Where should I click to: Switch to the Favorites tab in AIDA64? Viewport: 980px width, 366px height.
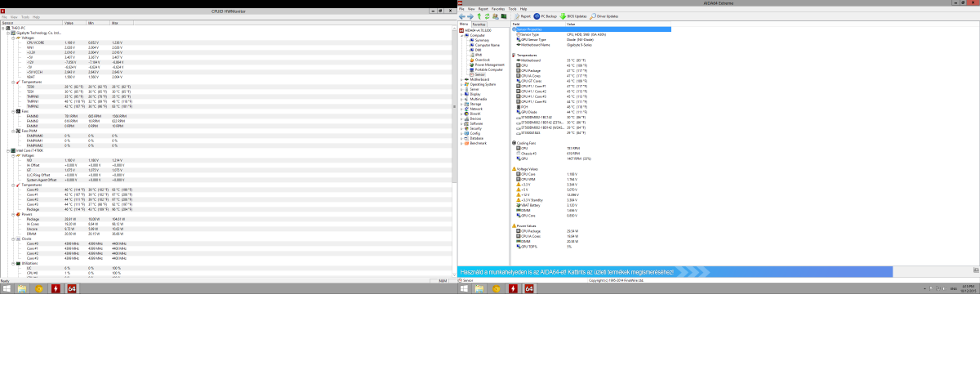(x=479, y=25)
